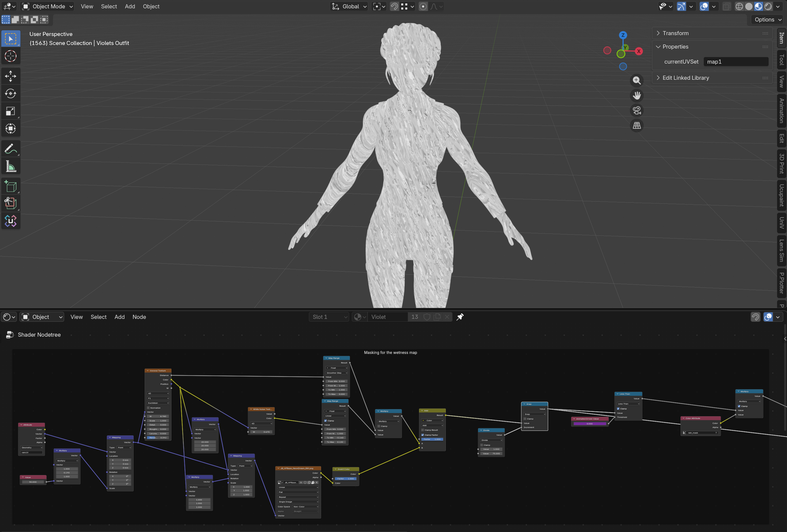
Task: Click the Add Cube tool
Action: pyautogui.click(x=10, y=186)
